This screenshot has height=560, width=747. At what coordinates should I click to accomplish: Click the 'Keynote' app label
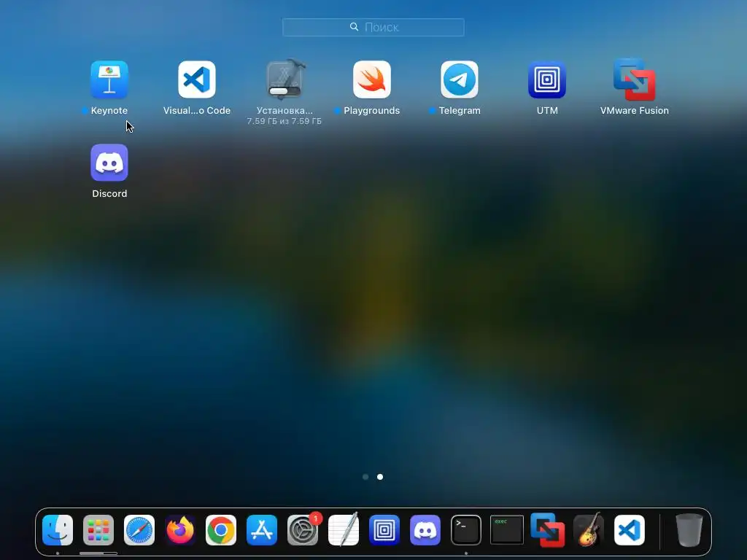109,111
